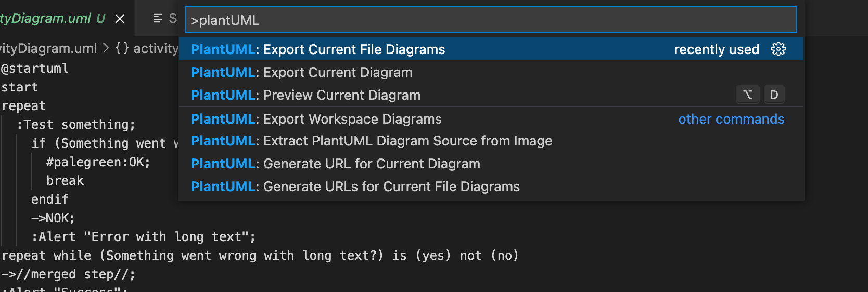
Task: Close the ActivityDiagram.uml editor tab
Action: [120, 19]
